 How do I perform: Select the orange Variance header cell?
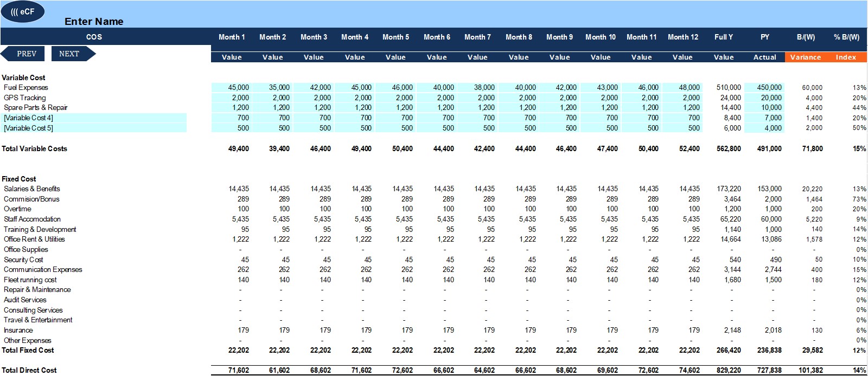pos(806,57)
